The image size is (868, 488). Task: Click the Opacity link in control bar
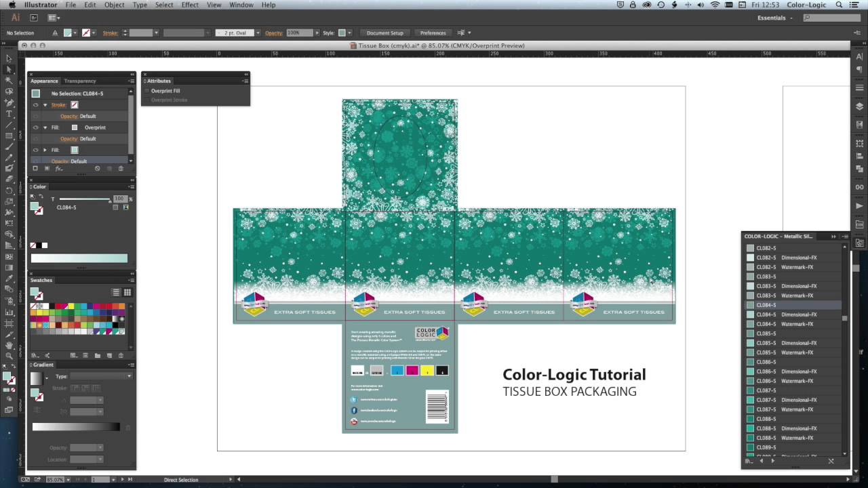click(274, 33)
